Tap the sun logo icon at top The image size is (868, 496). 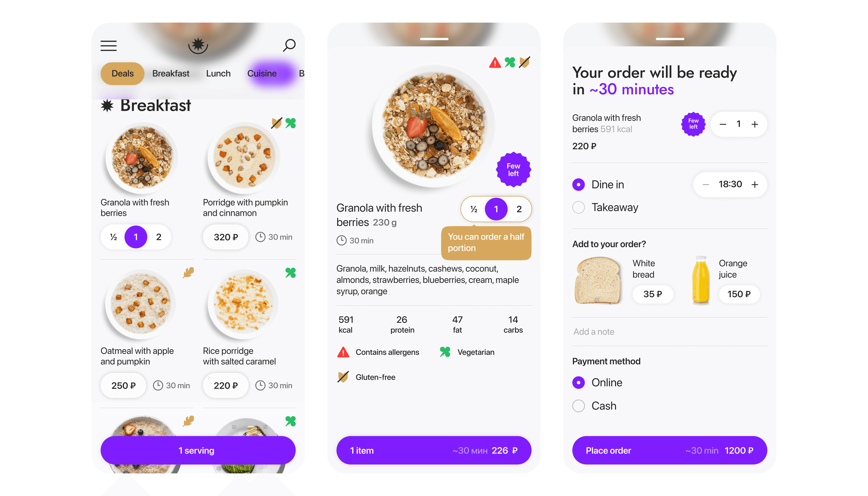pos(198,45)
